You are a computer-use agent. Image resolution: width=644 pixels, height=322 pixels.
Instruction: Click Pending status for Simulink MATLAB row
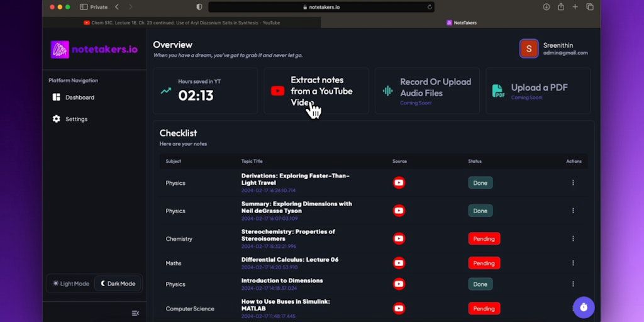[484, 308]
